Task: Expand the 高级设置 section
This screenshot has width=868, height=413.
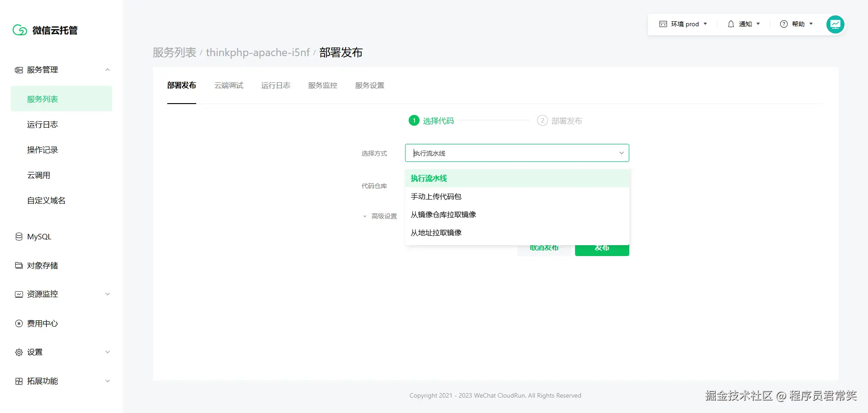Action: (x=380, y=216)
